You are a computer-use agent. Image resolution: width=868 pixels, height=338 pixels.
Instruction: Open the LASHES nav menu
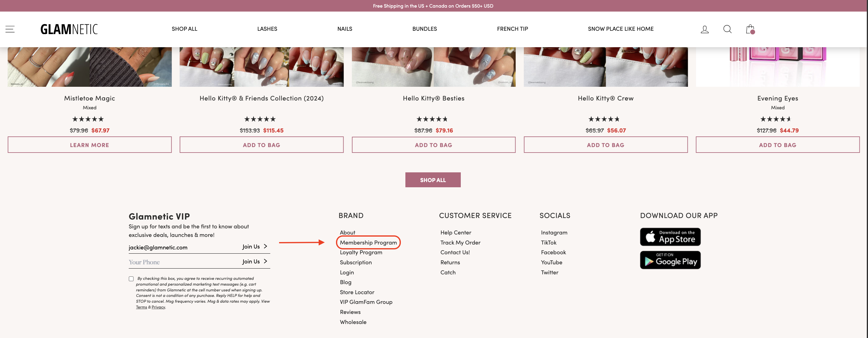click(267, 29)
